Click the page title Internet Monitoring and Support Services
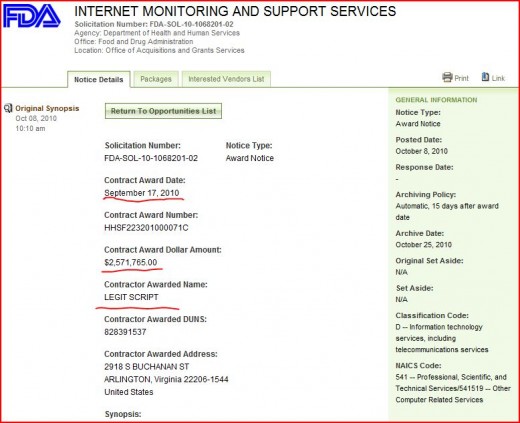The height and width of the screenshot is (423, 520). [235, 11]
